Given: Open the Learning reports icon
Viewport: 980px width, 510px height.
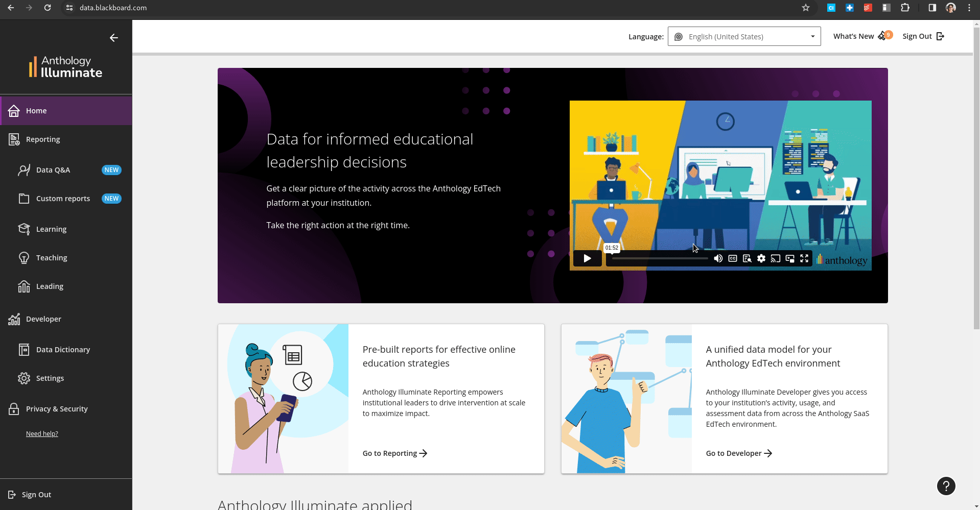Looking at the screenshot, I should pyautogui.click(x=24, y=229).
